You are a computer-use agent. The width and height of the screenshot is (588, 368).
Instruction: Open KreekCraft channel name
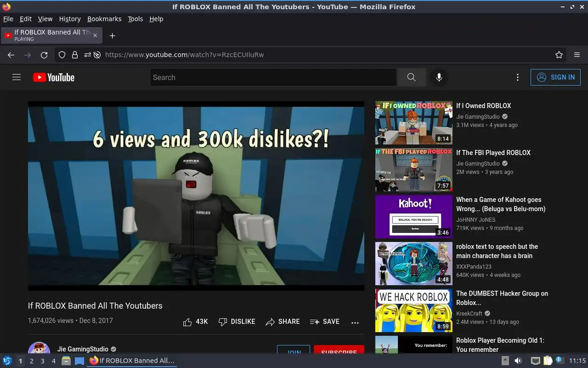(x=469, y=314)
